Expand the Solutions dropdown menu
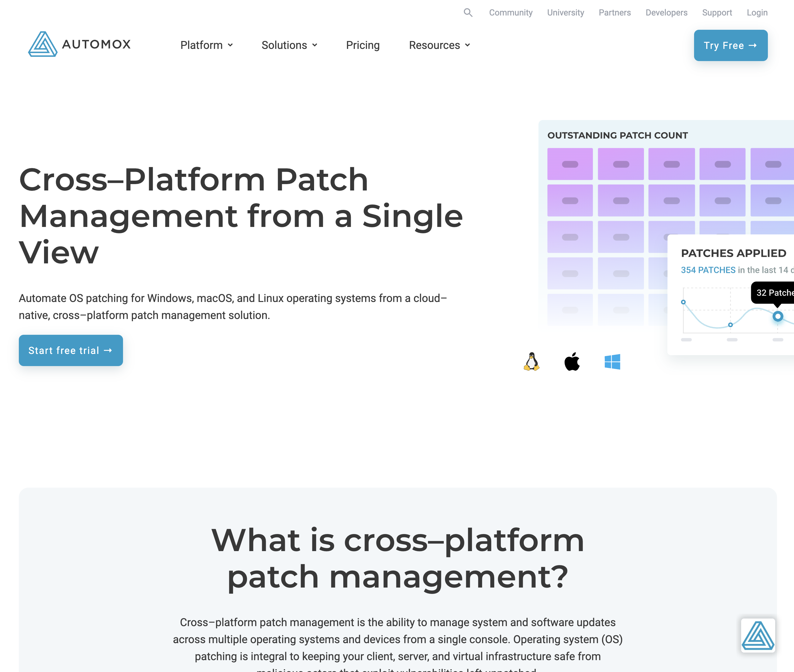Screen dimensions: 794x672 point(289,45)
